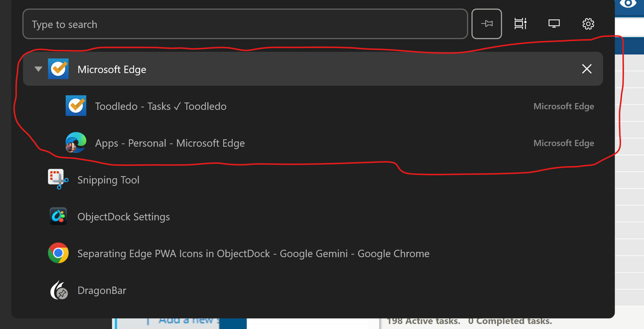
Task: Close the Microsoft Edge group
Action: [x=587, y=69]
